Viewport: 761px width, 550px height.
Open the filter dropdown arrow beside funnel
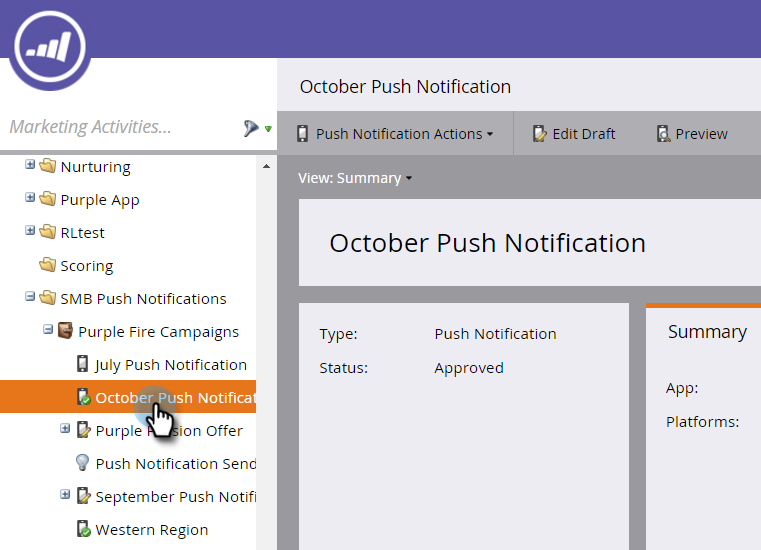click(268, 129)
